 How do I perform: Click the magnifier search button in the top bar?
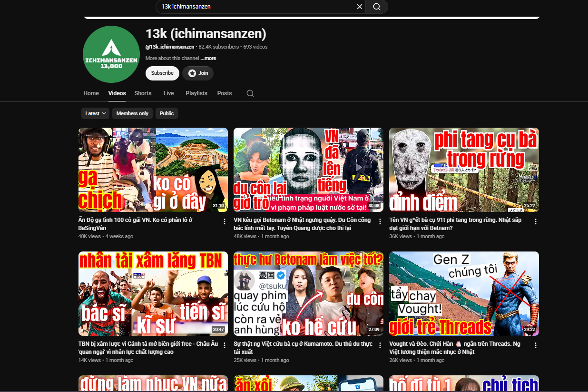[377, 7]
